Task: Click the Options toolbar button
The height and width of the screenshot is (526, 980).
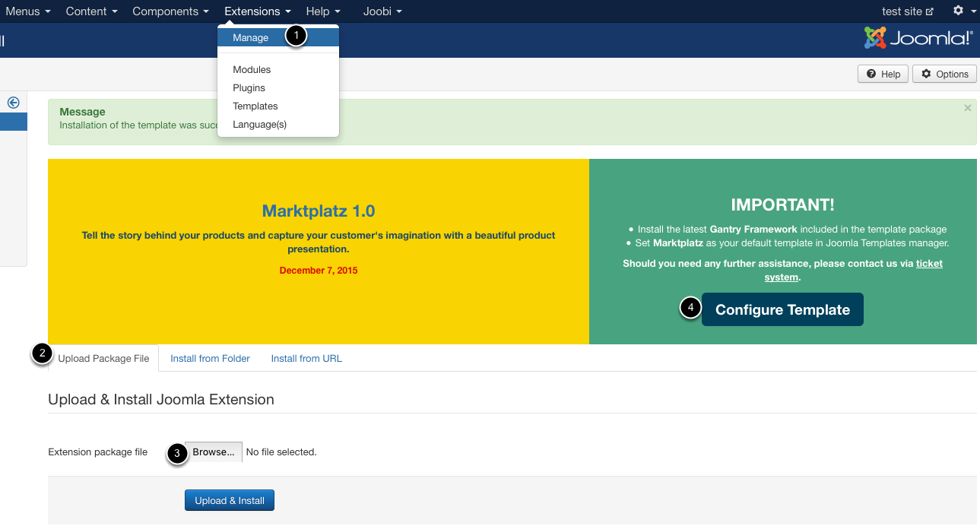Action: [944, 74]
